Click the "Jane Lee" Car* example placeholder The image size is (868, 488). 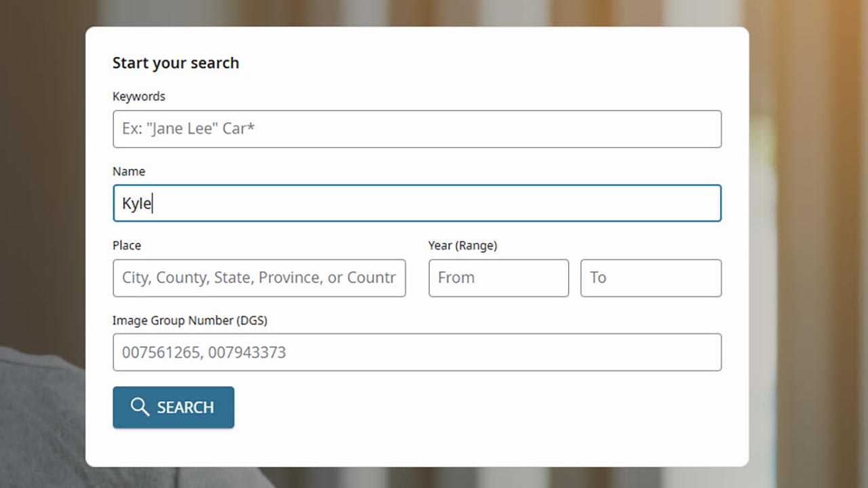point(189,129)
